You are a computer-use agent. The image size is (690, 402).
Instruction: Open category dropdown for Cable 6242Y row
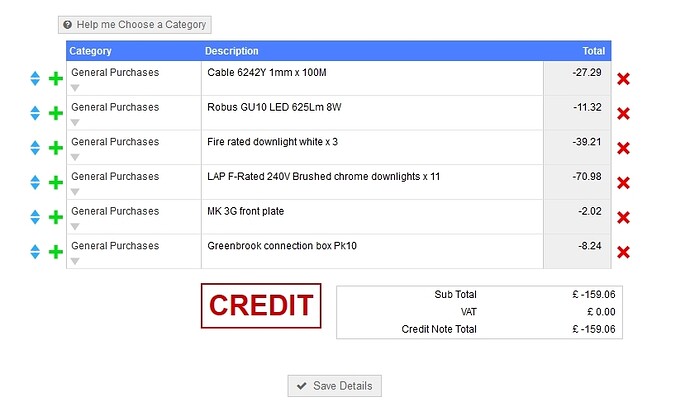pos(75,88)
